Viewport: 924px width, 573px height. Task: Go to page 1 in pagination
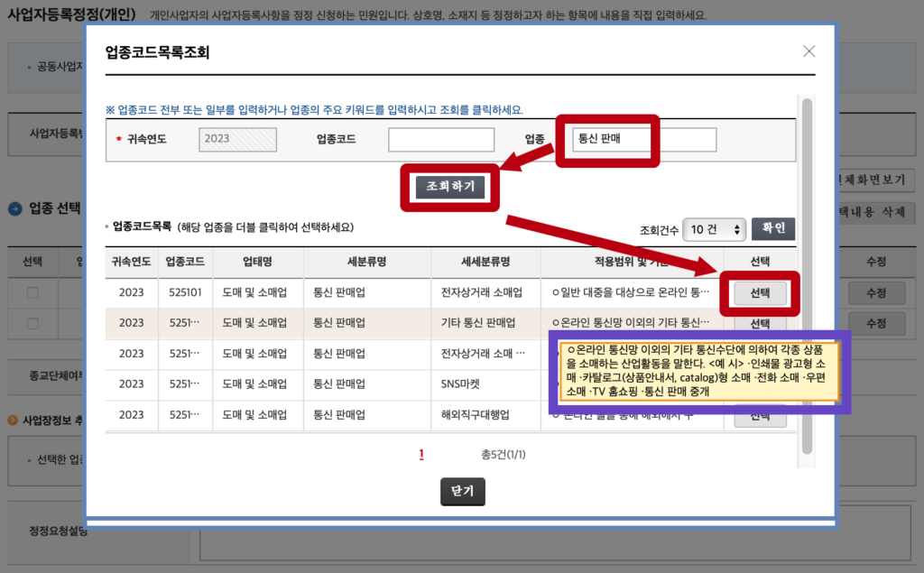coord(421,454)
